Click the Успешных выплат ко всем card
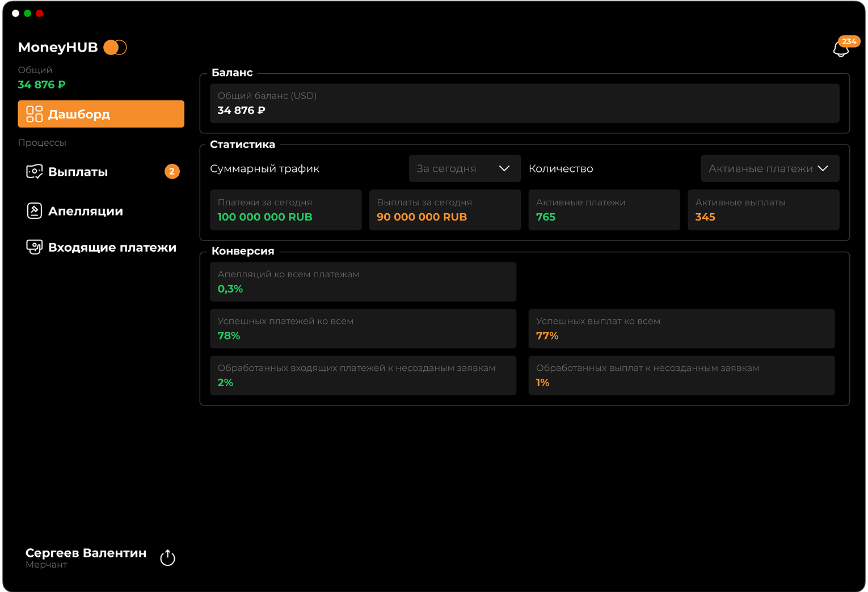Screen dimensions: 868x592 pyautogui.click(x=681, y=328)
